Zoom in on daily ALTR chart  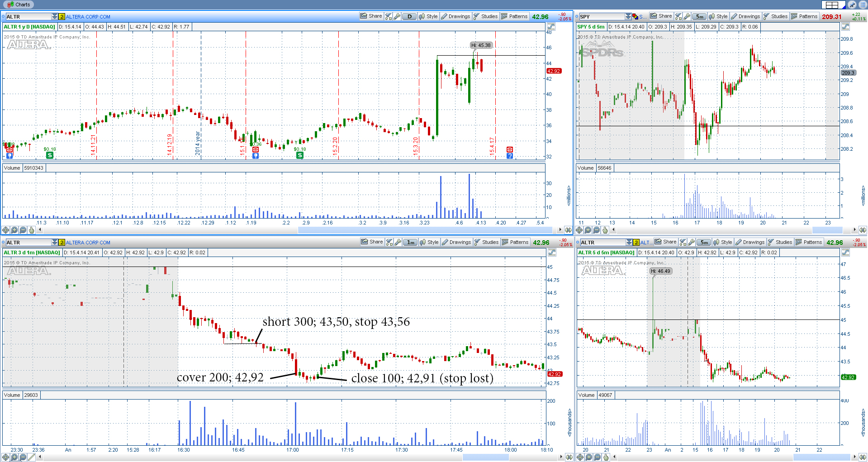tap(14, 230)
